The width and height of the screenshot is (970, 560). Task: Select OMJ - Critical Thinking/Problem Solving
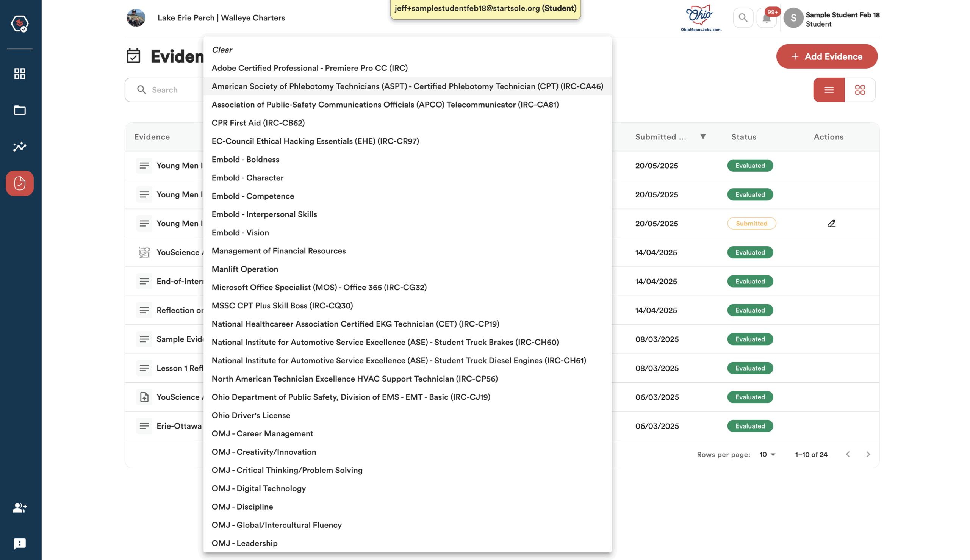407,469
